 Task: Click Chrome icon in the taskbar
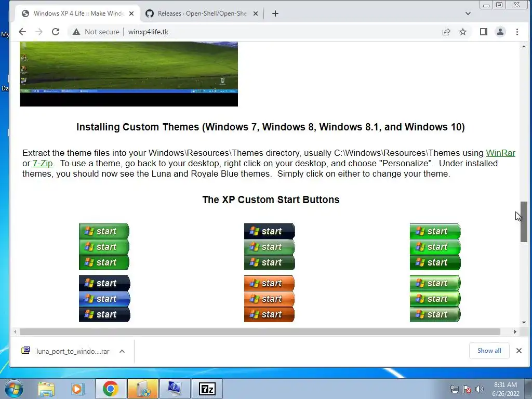(x=111, y=389)
